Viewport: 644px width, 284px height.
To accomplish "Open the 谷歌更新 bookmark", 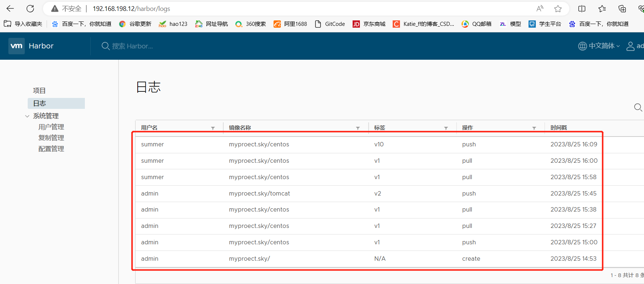I will pos(135,24).
